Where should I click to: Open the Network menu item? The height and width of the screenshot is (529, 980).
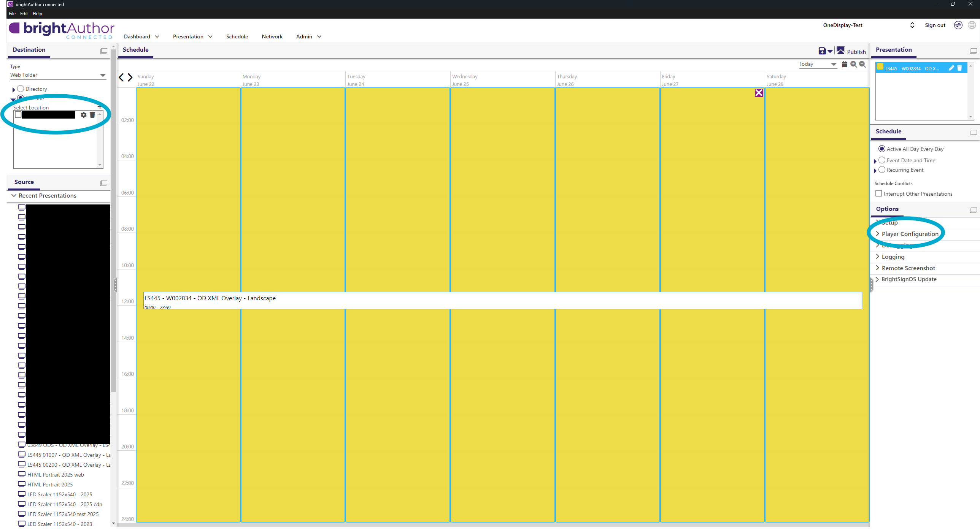tap(272, 36)
